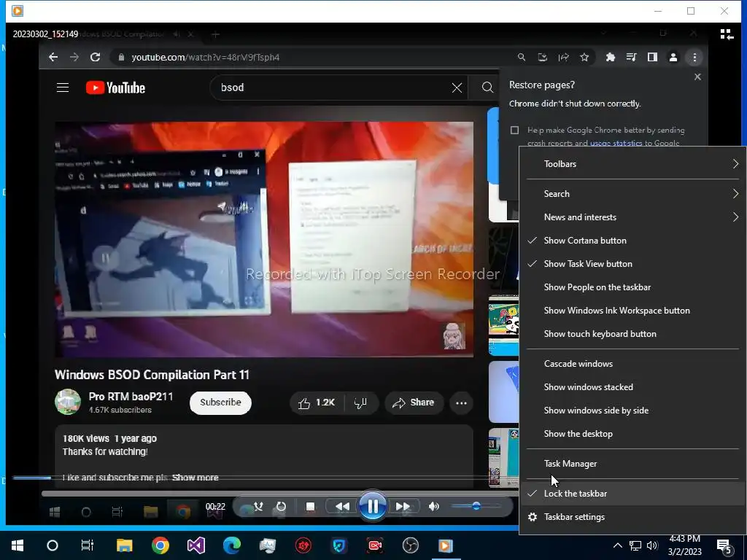Choose Show windows stacked
The height and width of the screenshot is (560, 747).
click(x=632, y=387)
